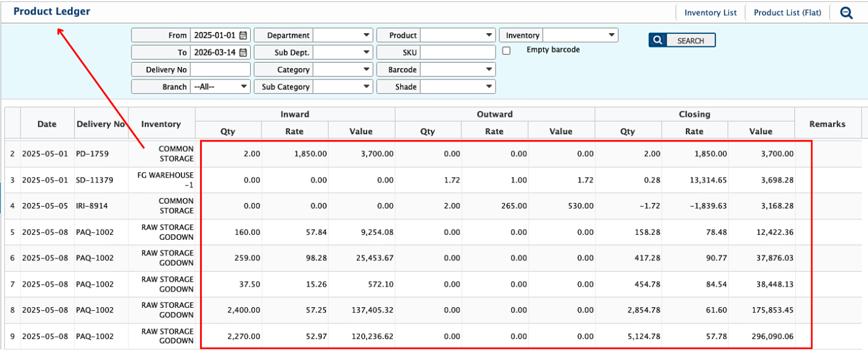The height and width of the screenshot is (362, 868).
Task: Open the Inventory filter dropdown
Action: coord(580,36)
